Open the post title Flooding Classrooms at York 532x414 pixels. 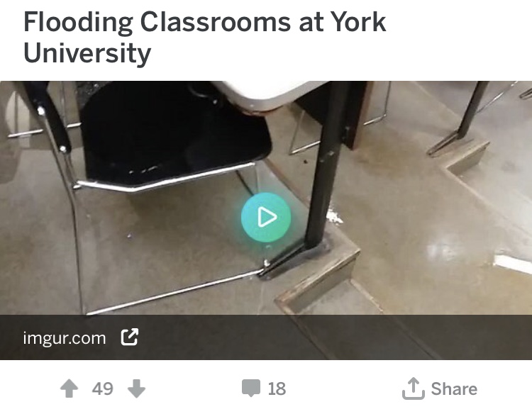click(x=204, y=22)
